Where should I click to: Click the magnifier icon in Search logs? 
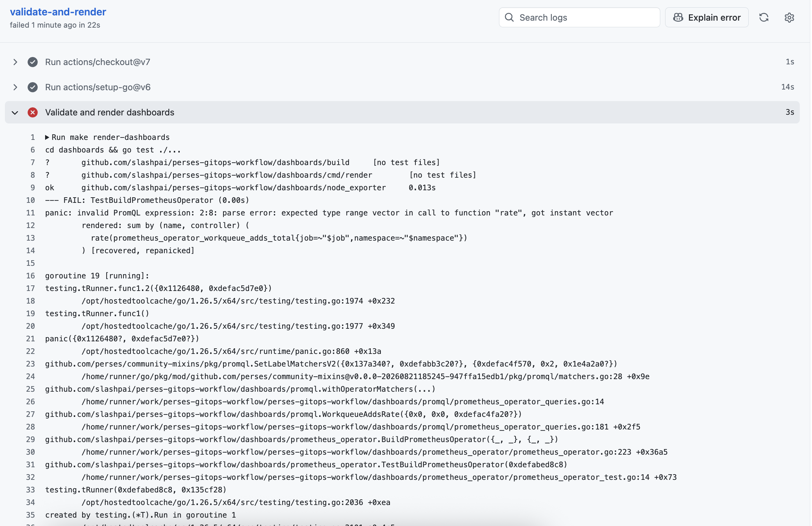tap(510, 17)
